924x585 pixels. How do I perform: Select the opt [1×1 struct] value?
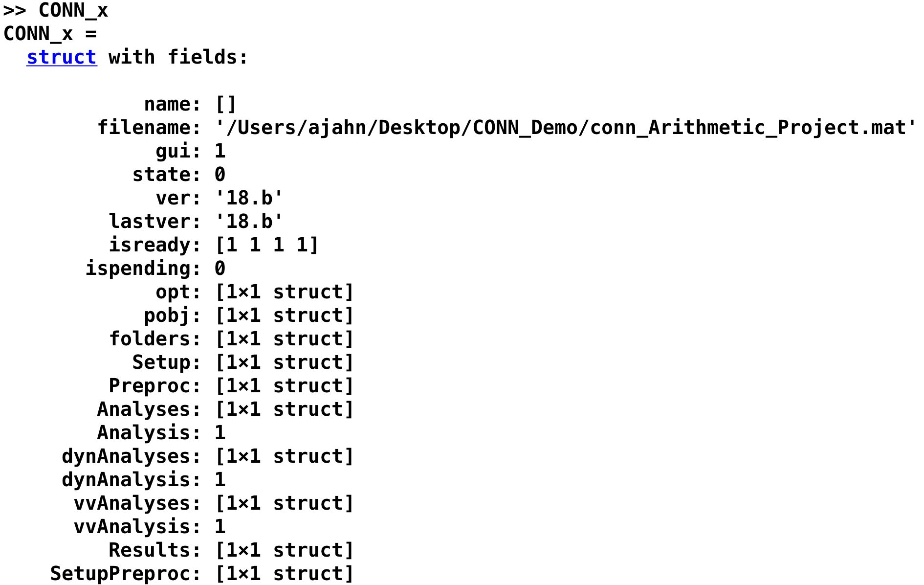[285, 292]
